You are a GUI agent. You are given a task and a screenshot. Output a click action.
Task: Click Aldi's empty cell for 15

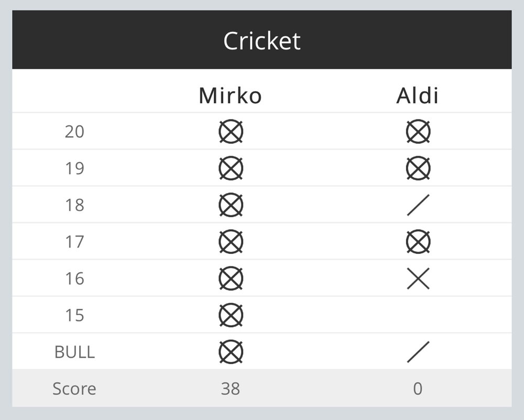(x=418, y=315)
